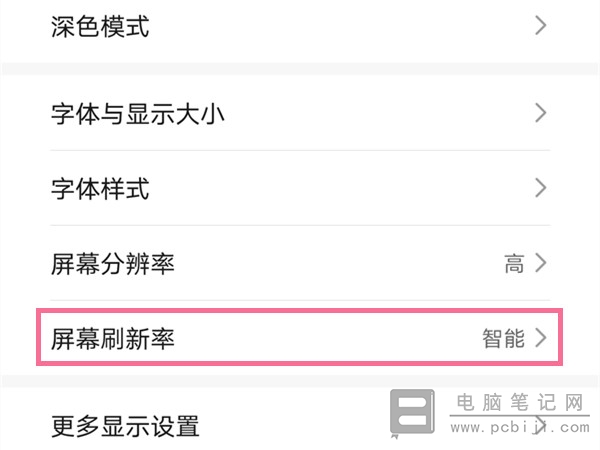Open the highlighted 屏幕刷新率 setting

click(300, 338)
